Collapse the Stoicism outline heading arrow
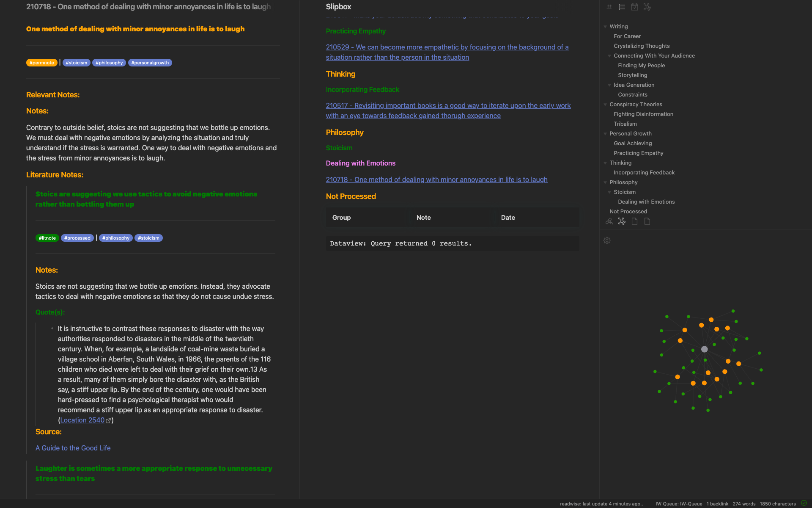This screenshot has width=812, height=508. coord(609,192)
